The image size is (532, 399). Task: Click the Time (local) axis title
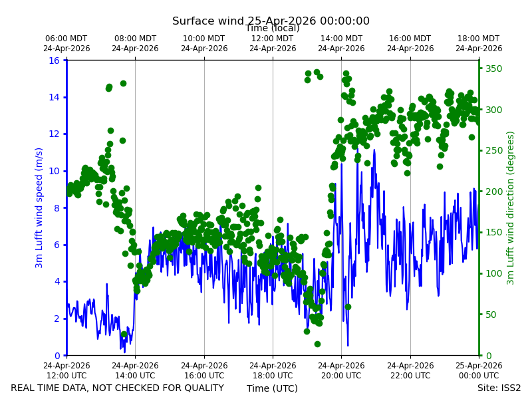[x=273, y=28]
